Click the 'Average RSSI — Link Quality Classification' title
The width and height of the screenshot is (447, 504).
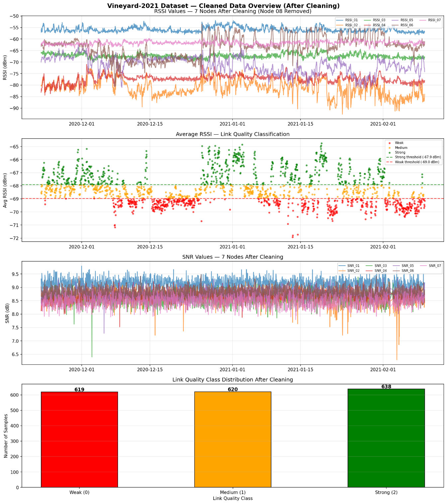coord(233,134)
